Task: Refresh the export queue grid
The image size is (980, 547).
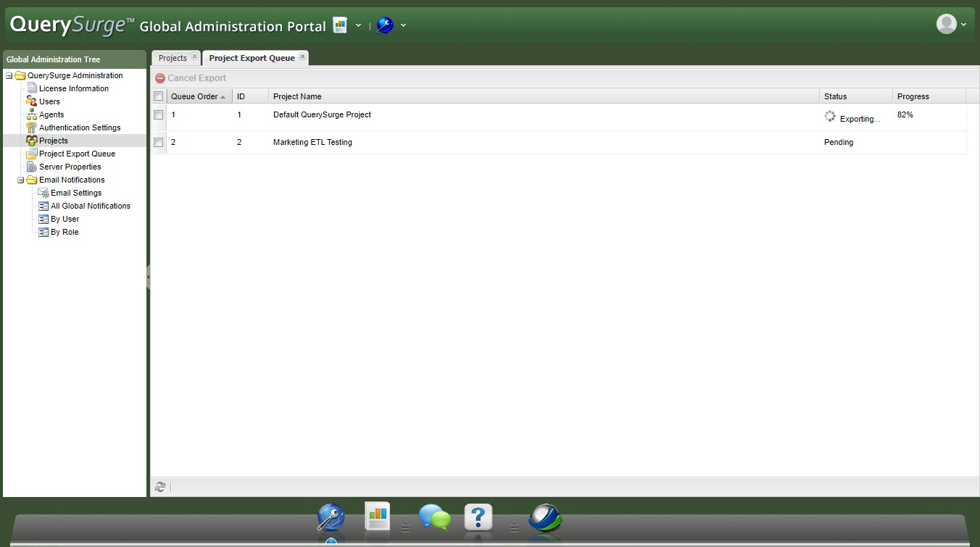Action: click(x=160, y=487)
